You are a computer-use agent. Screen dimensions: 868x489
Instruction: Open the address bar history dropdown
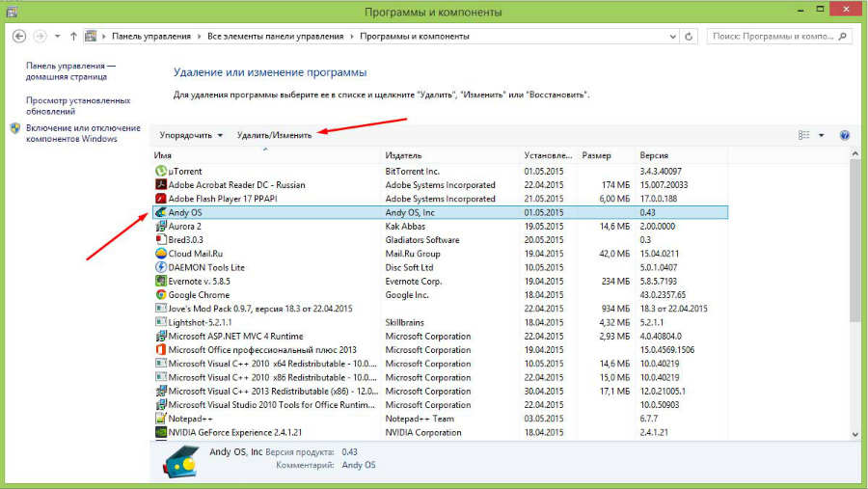[x=676, y=36]
